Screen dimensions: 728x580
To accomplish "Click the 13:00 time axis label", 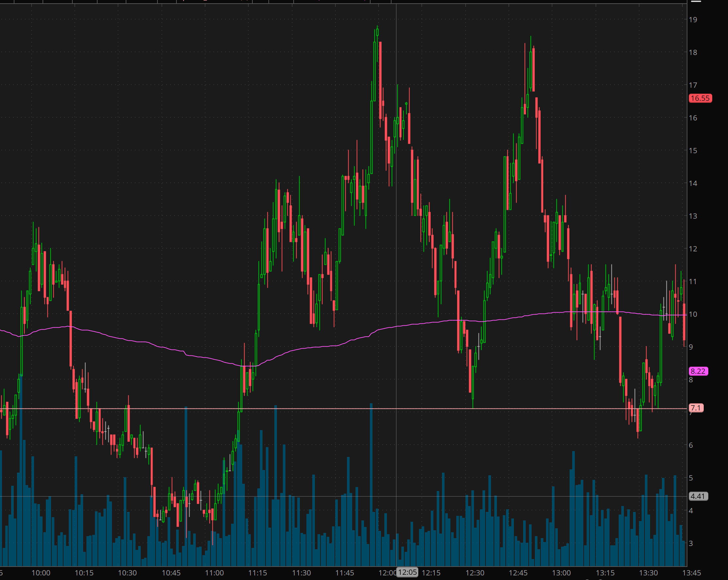I will pos(561,572).
